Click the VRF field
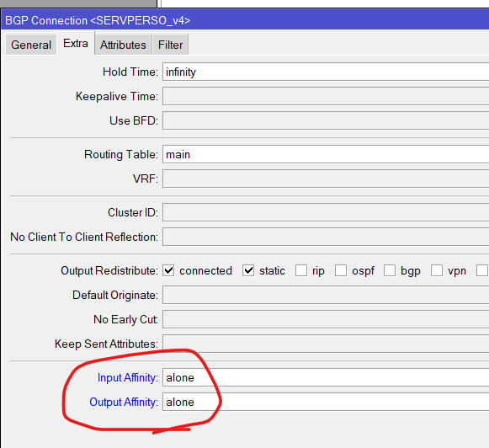The image size is (489, 448). 326,179
